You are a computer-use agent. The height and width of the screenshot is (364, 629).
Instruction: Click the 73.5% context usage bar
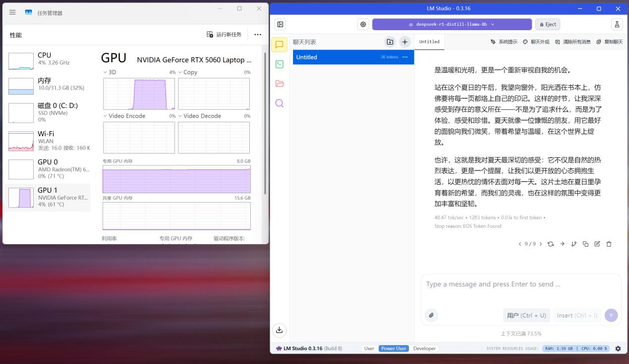point(520,333)
